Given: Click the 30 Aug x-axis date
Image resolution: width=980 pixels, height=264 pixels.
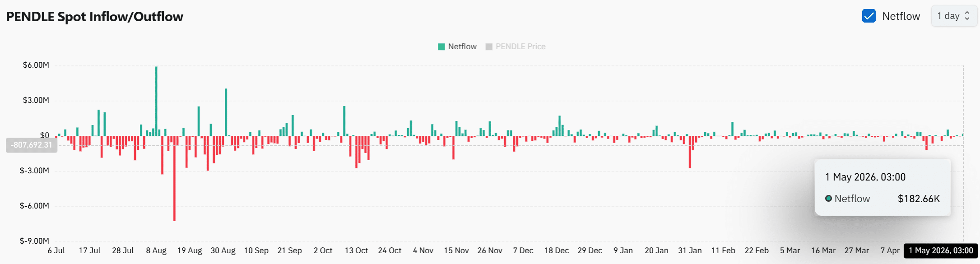Looking at the screenshot, I should (223, 250).
